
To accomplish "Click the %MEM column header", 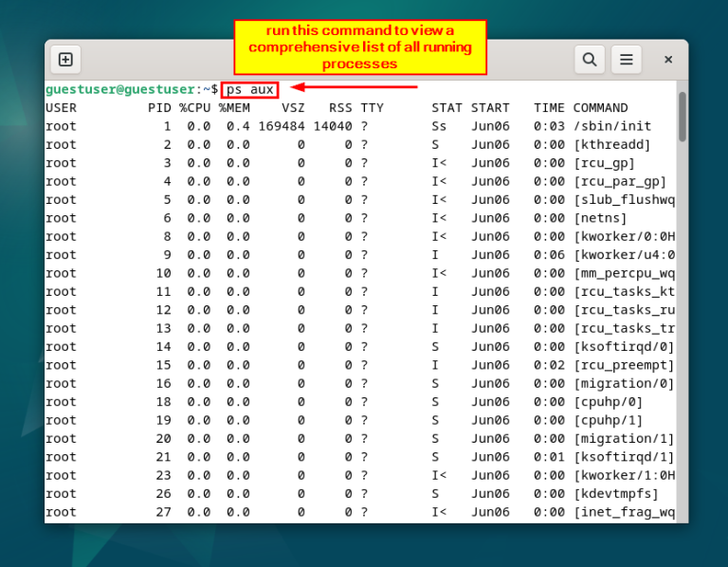I will click(234, 108).
